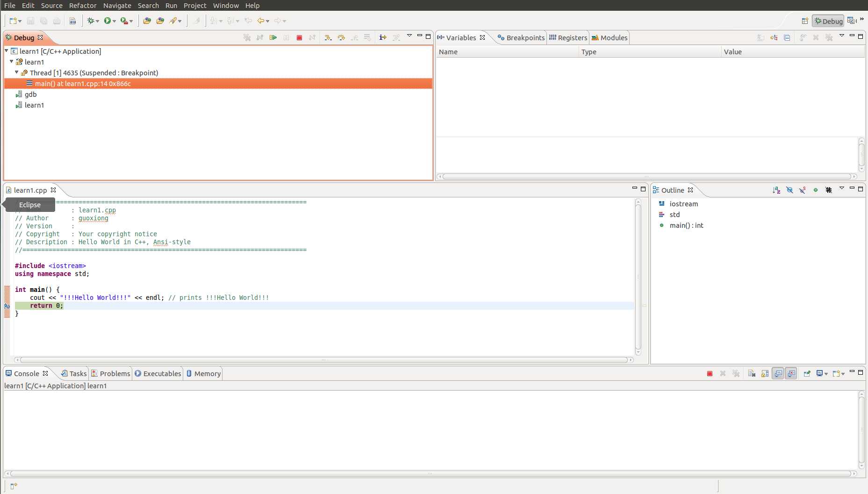Collapse the Thread [1] 4635 tree node
The width and height of the screenshot is (868, 494).
coord(17,72)
